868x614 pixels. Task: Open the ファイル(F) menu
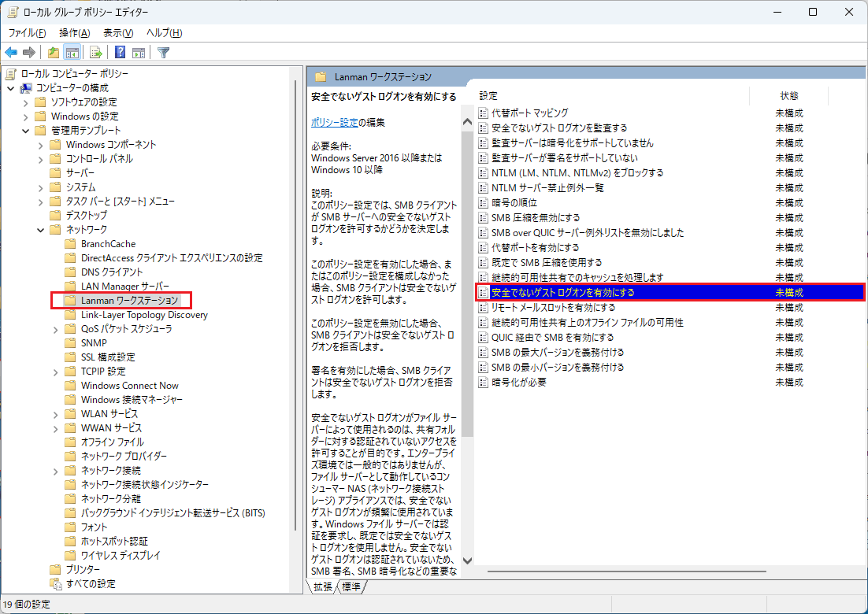click(x=27, y=33)
